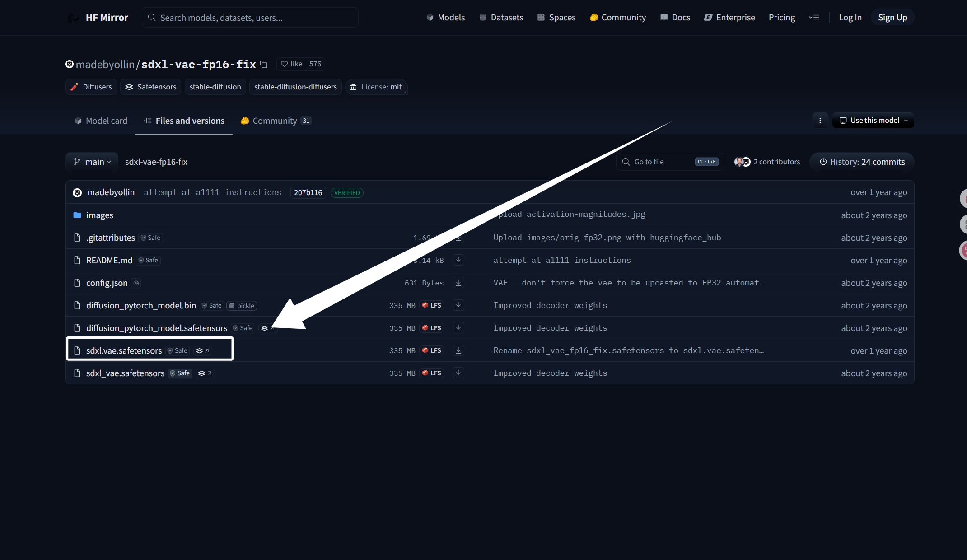Download README.md via its download icon

(x=458, y=260)
